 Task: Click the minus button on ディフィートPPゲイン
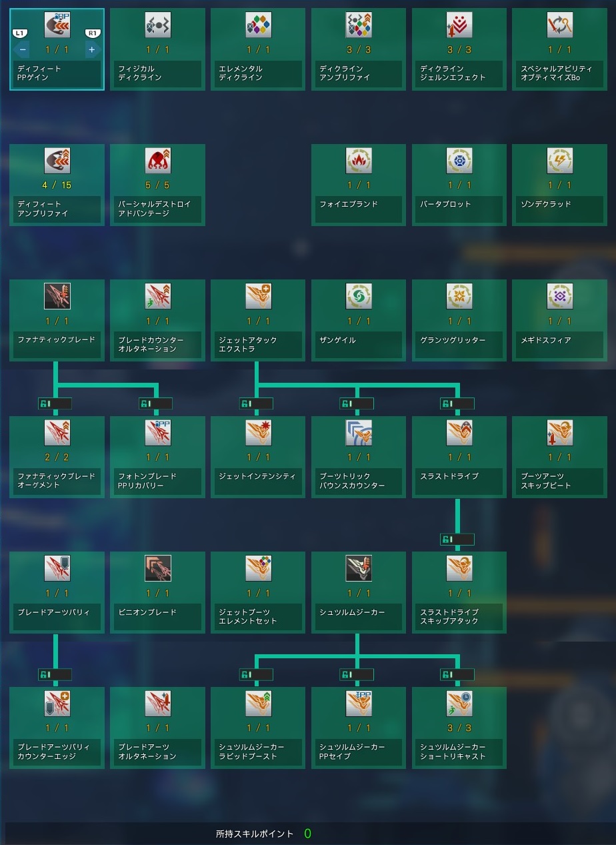tap(23, 50)
